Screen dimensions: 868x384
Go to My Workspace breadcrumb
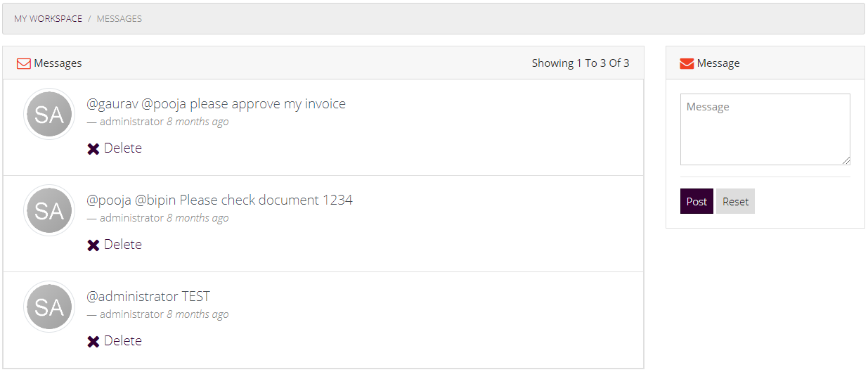[x=48, y=19]
